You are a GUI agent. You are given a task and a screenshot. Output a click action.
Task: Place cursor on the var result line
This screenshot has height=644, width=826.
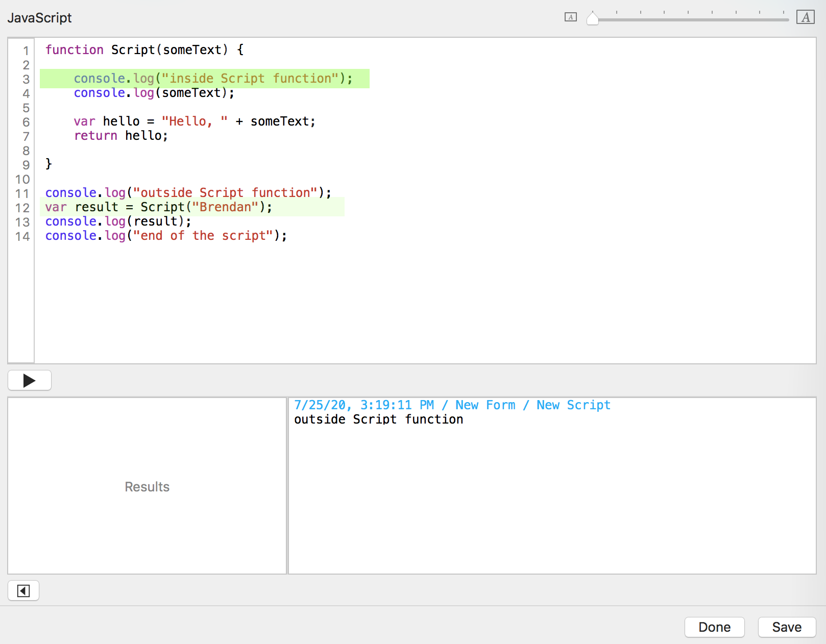pyautogui.click(x=158, y=207)
